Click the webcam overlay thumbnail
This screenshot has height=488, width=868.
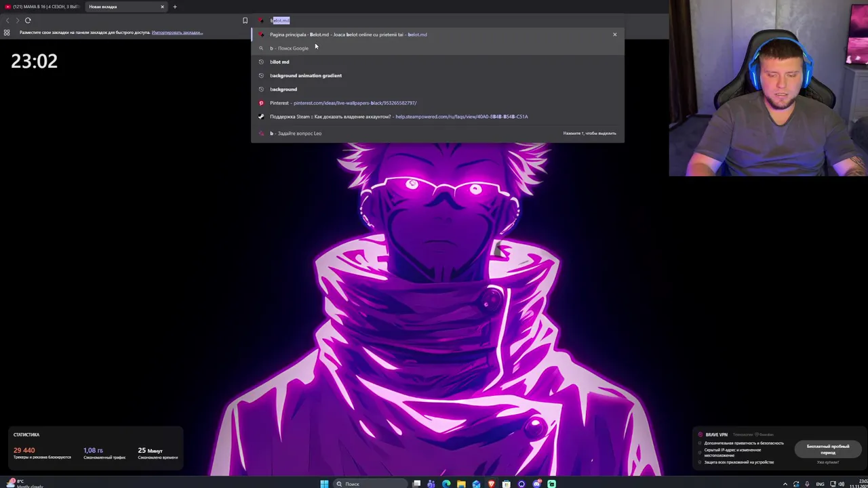[x=768, y=88]
